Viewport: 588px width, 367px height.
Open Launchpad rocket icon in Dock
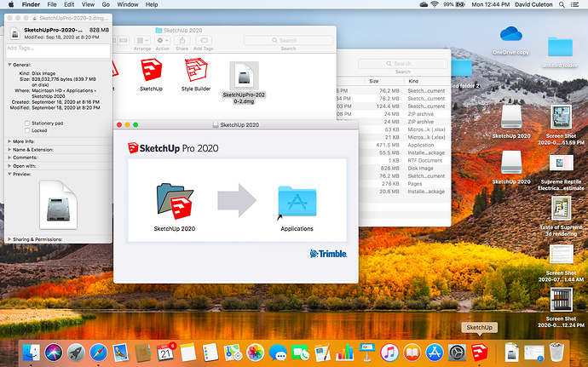click(x=76, y=353)
